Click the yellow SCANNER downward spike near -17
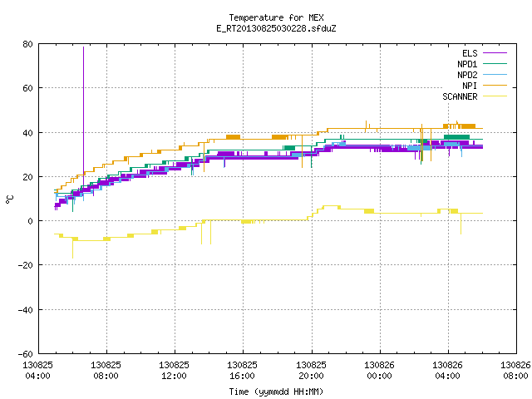The image size is (532, 399). pyautogui.click(x=72, y=249)
